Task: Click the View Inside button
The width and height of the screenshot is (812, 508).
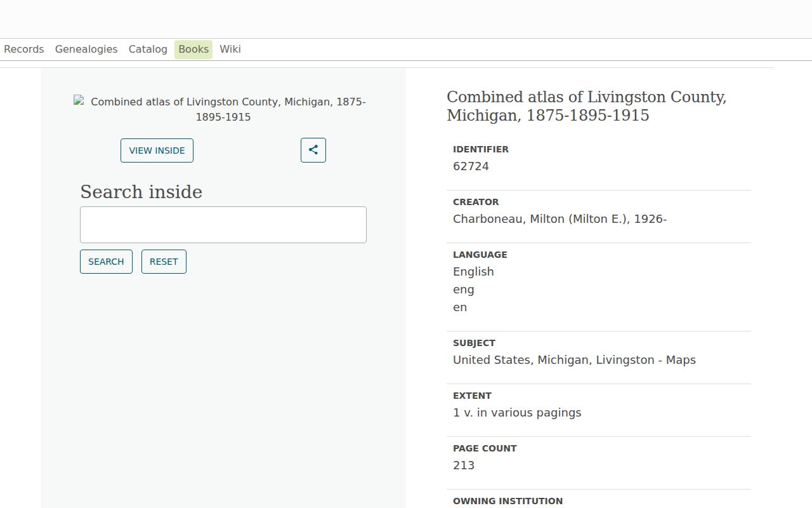Action: 157,150
